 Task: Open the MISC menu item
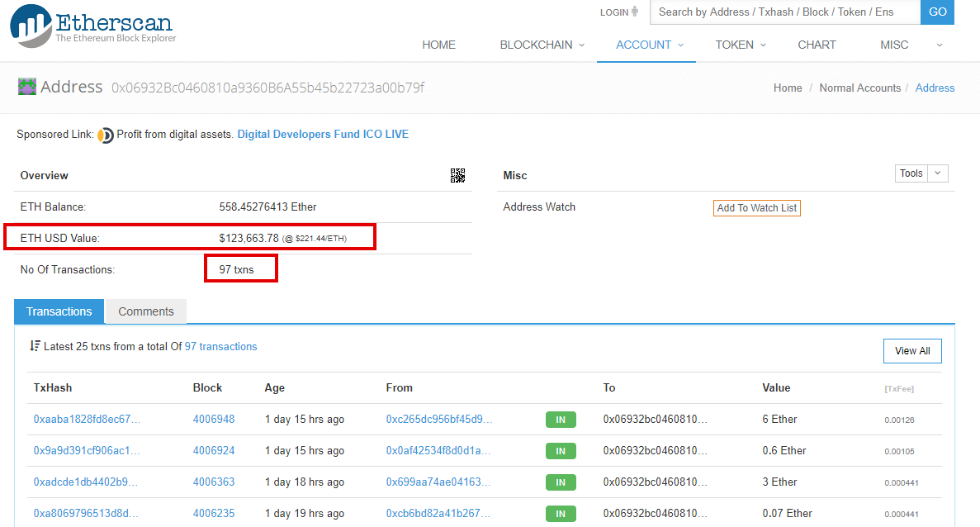pos(894,45)
